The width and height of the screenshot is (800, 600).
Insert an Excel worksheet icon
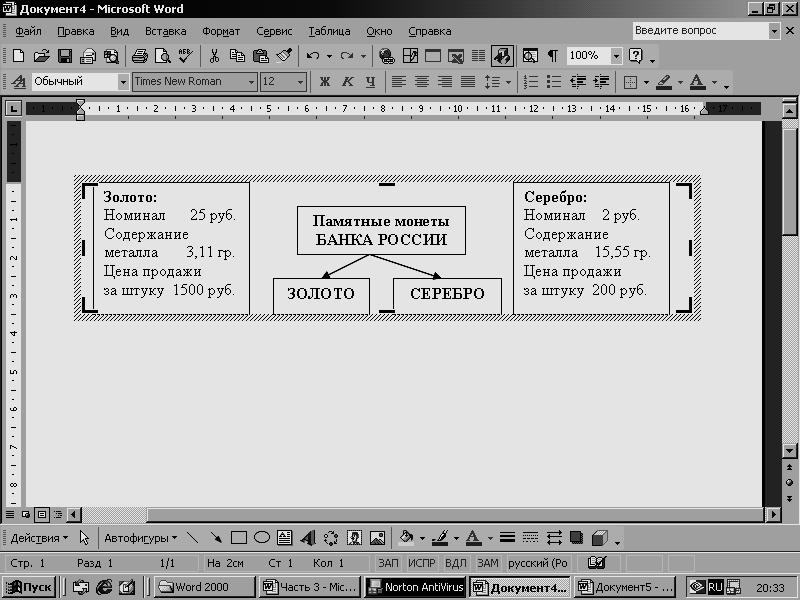coord(456,56)
